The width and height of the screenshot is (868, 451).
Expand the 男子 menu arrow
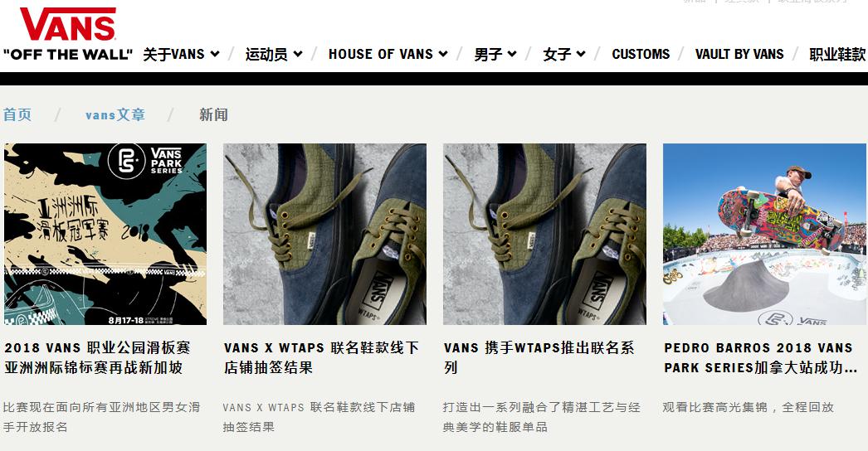click(x=512, y=54)
